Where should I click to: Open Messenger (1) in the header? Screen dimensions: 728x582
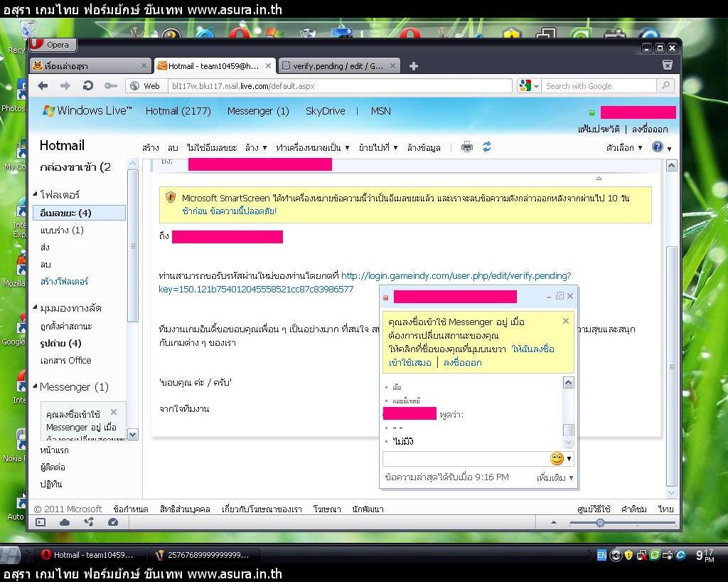(x=258, y=111)
